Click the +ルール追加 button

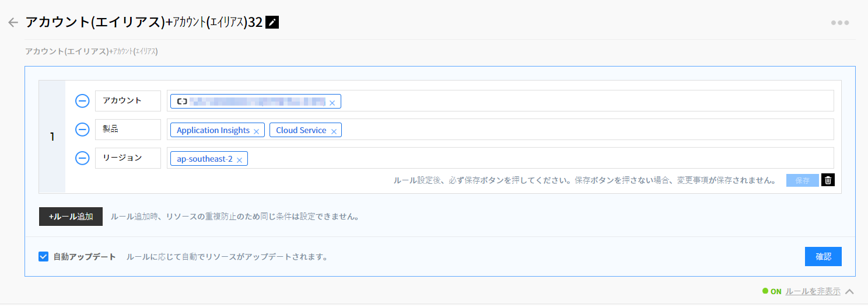(x=71, y=217)
